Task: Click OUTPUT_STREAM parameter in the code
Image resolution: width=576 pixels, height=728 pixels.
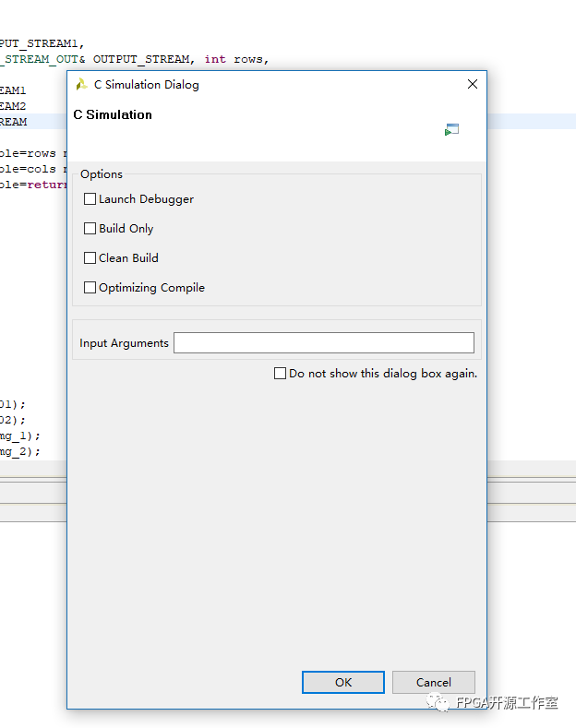Action: coord(142,59)
